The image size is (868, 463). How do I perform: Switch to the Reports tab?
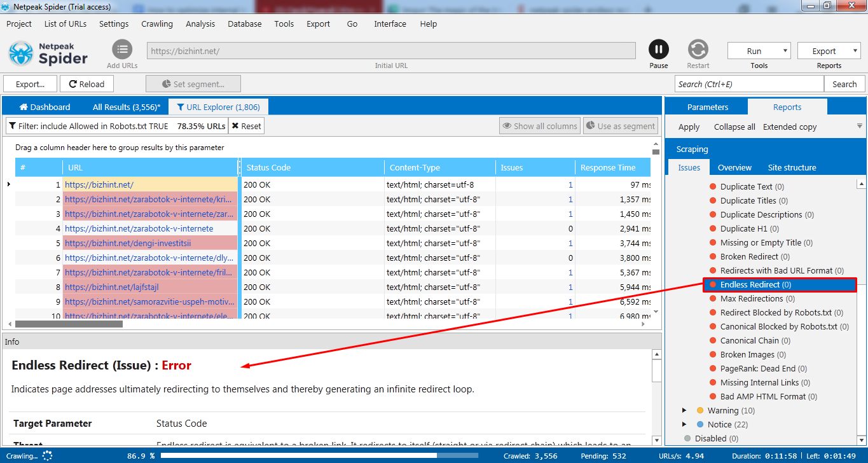pyautogui.click(x=787, y=107)
